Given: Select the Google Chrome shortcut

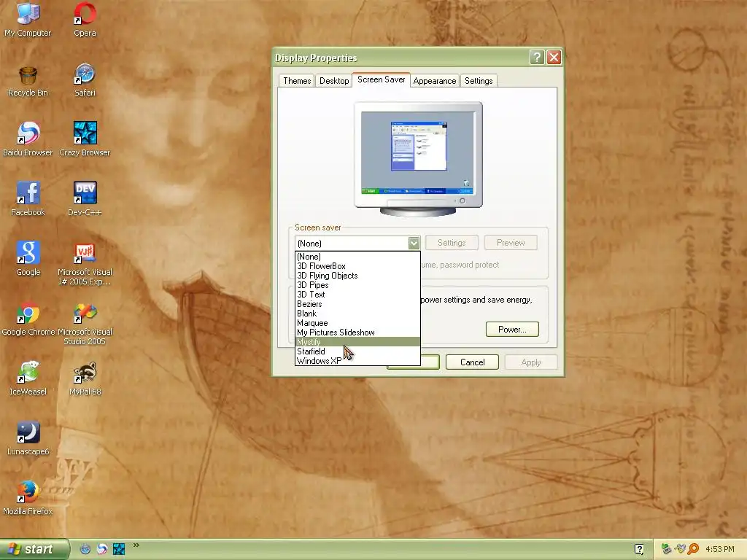Looking at the screenshot, I should (28, 319).
